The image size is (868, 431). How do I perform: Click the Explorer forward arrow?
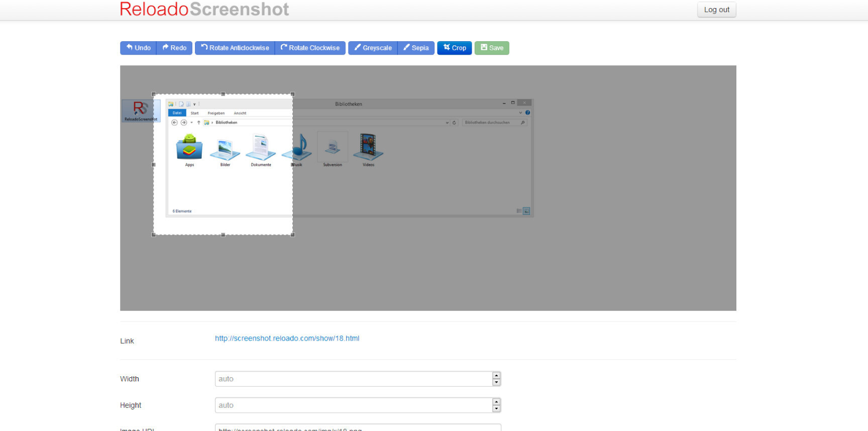pos(184,123)
